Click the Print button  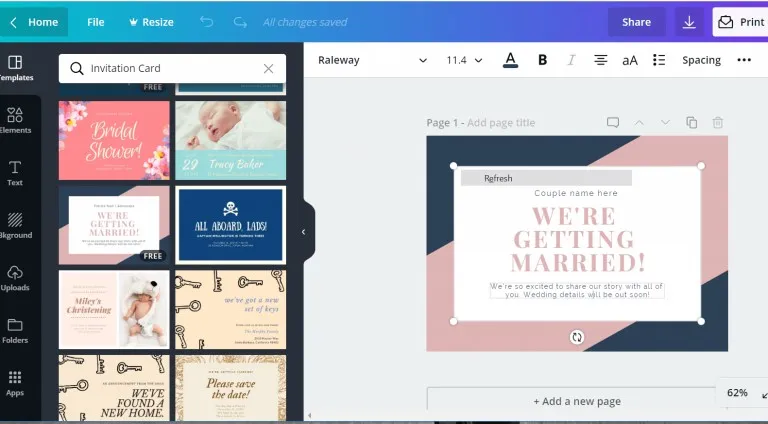pyautogui.click(x=741, y=22)
